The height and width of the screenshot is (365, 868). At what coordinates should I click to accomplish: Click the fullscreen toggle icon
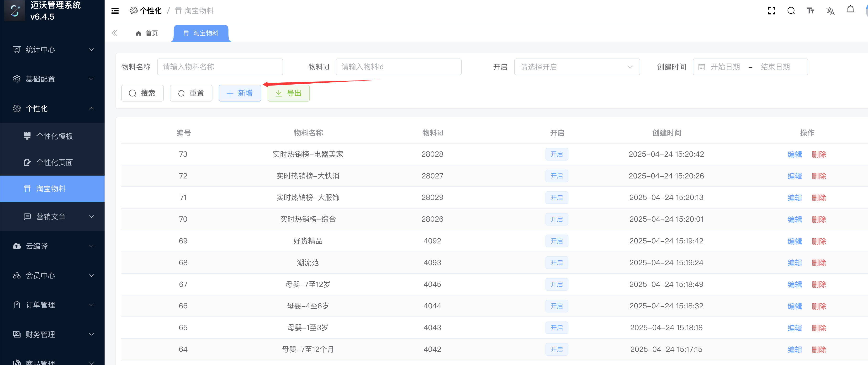coord(771,11)
